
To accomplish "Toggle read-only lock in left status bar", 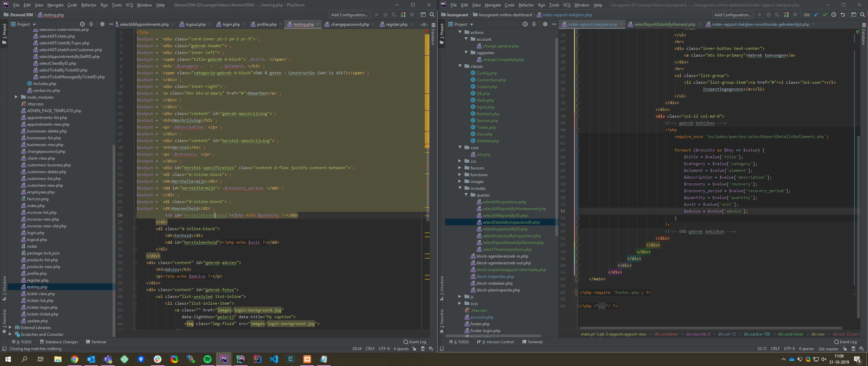I will (x=414, y=349).
